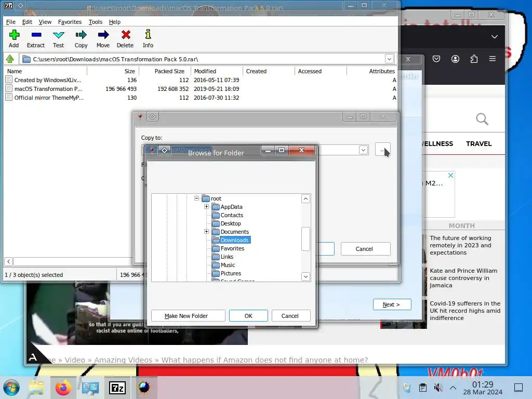Expand the AppData folder node
The width and height of the screenshot is (532, 399).
(x=206, y=207)
